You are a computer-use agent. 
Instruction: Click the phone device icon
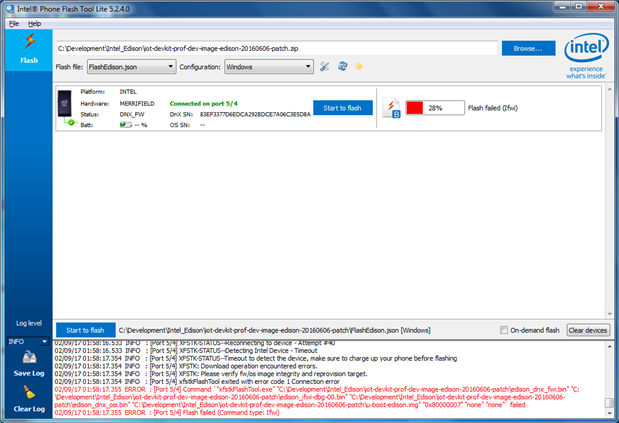(x=65, y=103)
